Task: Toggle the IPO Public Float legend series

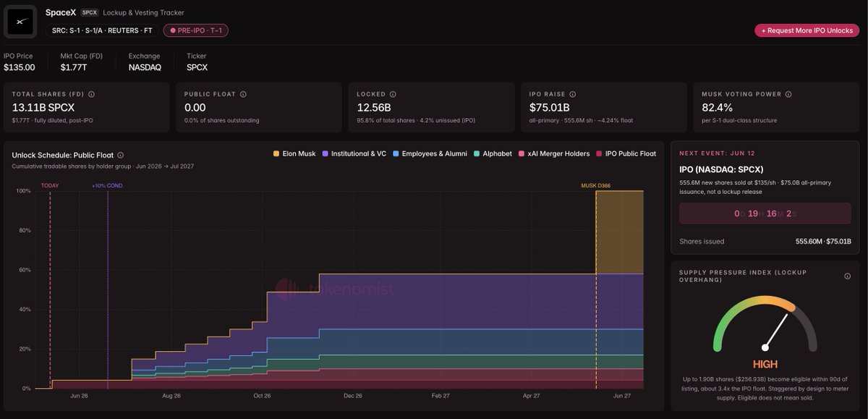Action: 625,153
